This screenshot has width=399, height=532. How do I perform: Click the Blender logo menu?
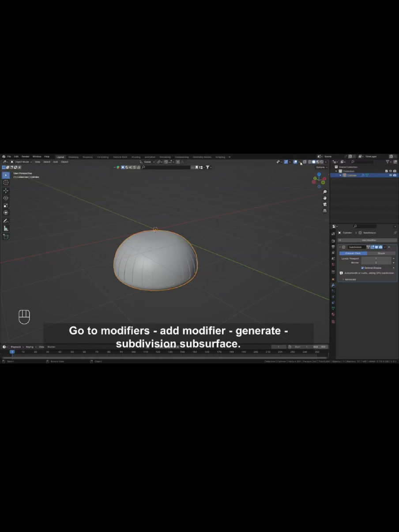[x=4, y=157]
